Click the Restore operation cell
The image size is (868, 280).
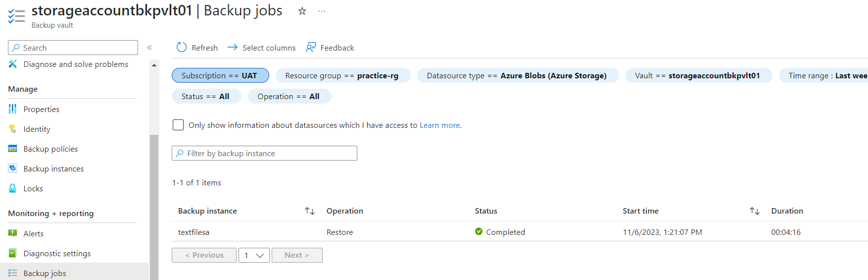click(339, 232)
